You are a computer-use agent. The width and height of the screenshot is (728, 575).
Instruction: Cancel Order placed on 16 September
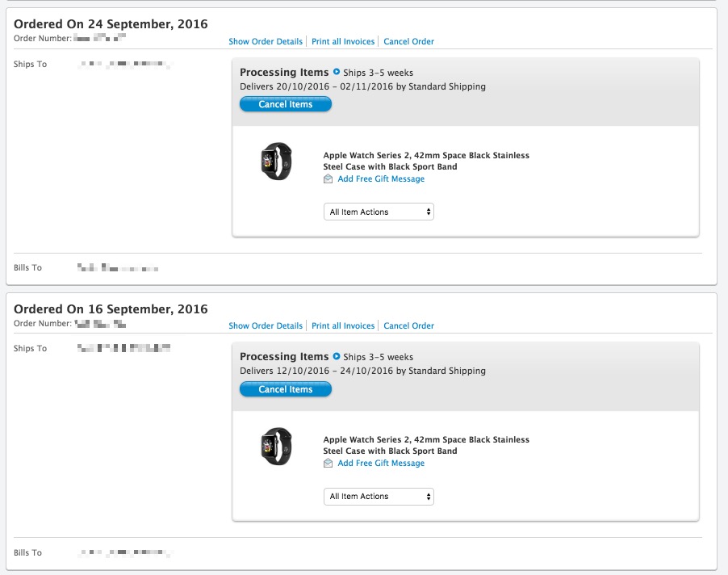pos(408,325)
